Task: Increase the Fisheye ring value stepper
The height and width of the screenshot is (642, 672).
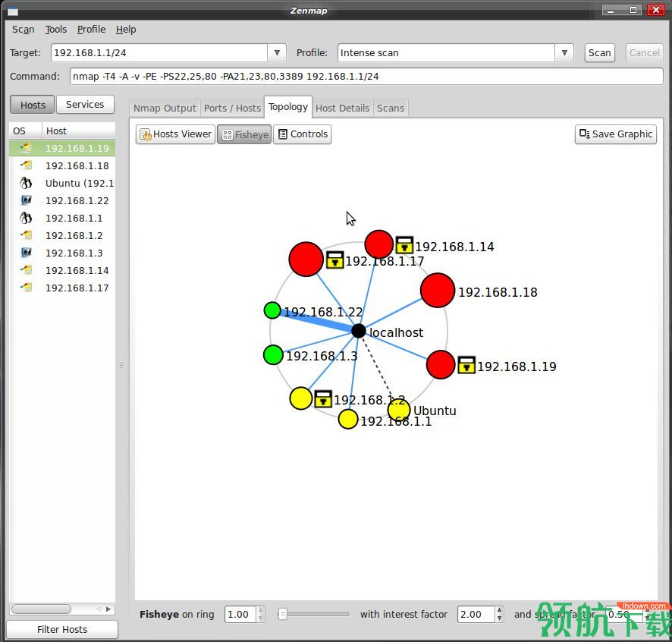Action: [x=261, y=610]
